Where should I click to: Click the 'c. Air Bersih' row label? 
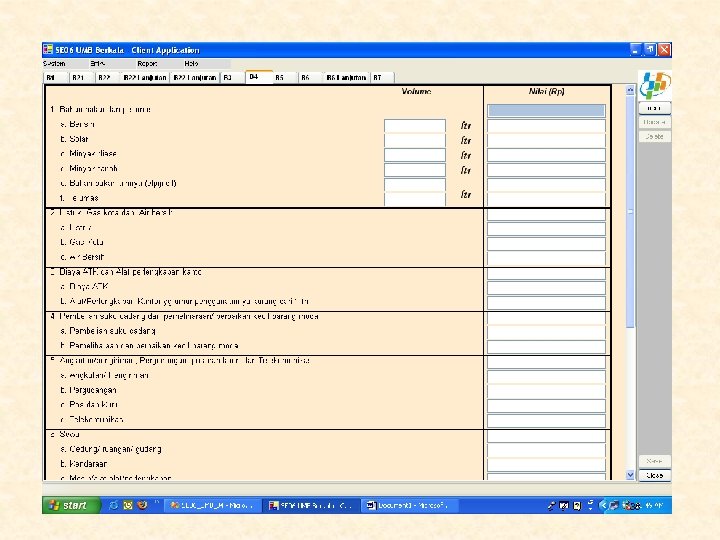click(x=83, y=257)
